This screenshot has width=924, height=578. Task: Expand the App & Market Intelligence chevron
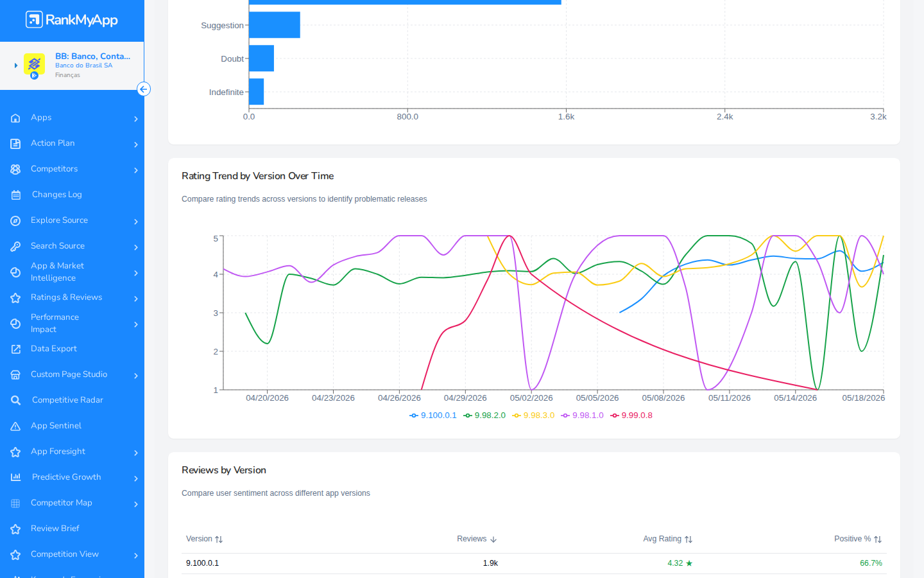[x=136, y=273]
